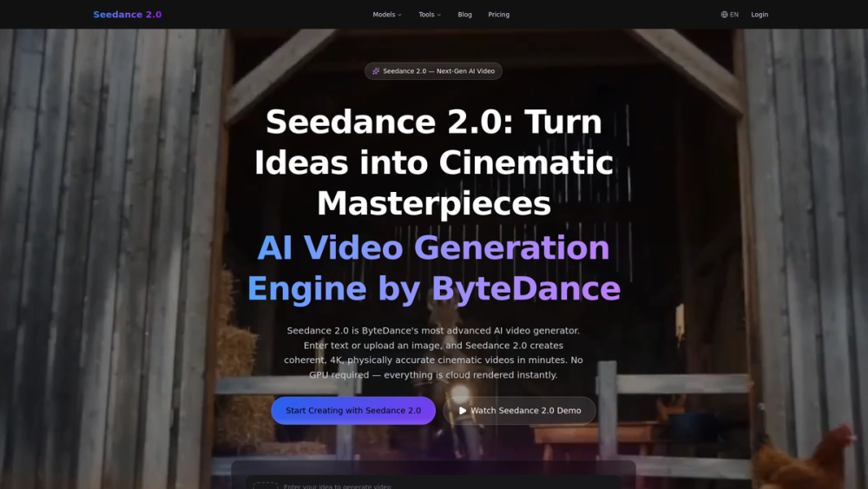Click the EN language label
Viewport: 868px width, 489px height.
pyautogui.click(x=734, y=15)
